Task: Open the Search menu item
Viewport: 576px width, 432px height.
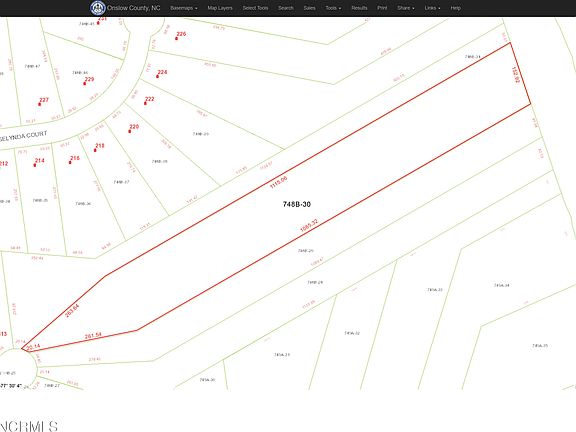Action: [x=285, y=8]
